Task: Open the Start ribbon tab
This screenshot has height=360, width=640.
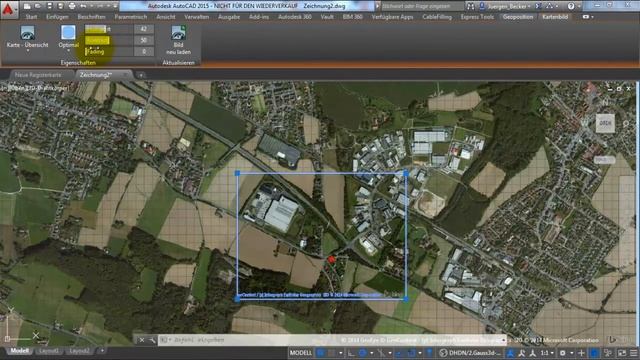Action: click(31, 17)
